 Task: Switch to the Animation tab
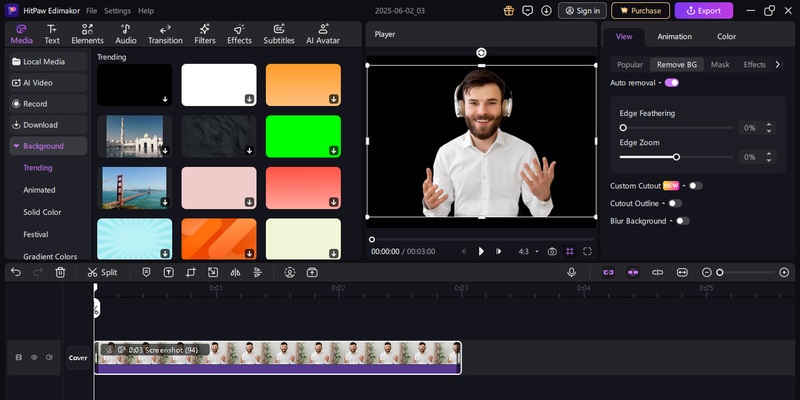pyautogui.click(x=674, y=37)
